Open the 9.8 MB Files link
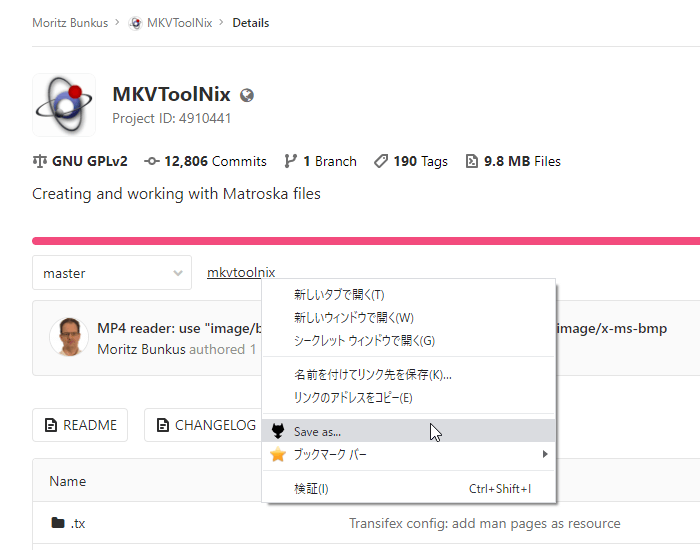This screenshot has width=700, height=550. (513, 161)
